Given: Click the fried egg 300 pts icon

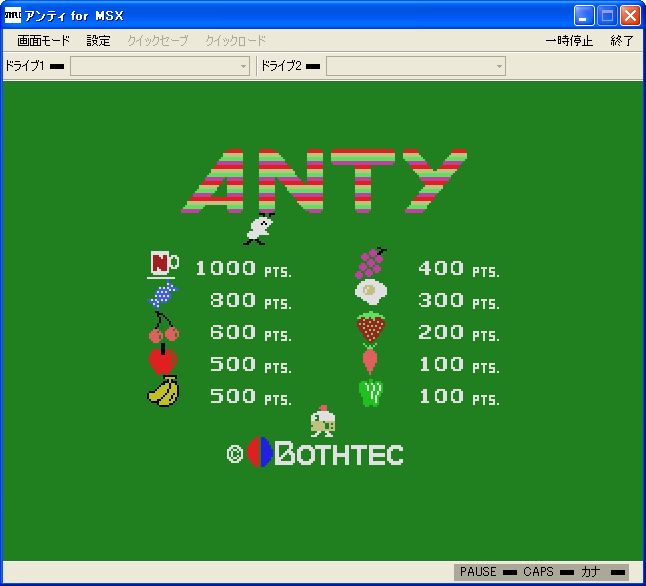Looking at the screenshot, I should pos(371,292).
